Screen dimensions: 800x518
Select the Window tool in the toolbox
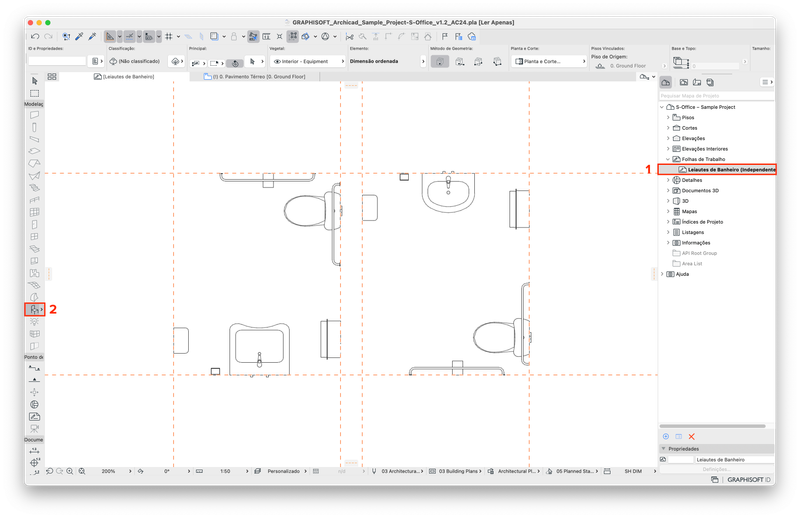point(34,236)
